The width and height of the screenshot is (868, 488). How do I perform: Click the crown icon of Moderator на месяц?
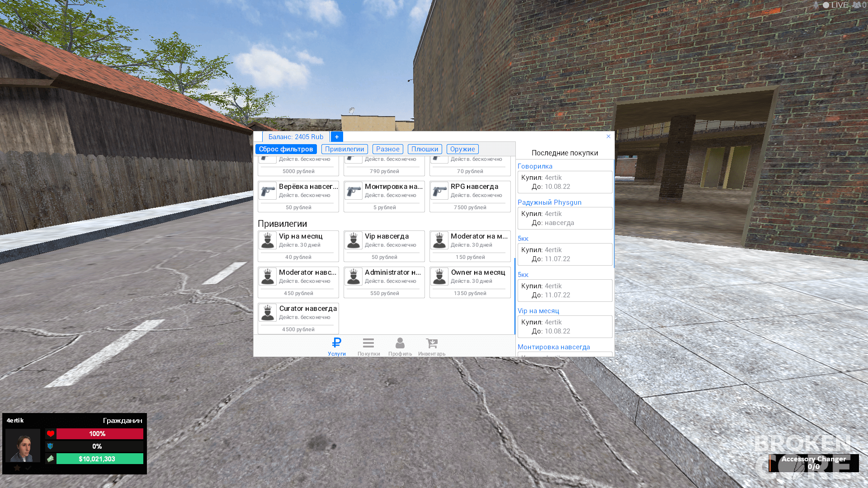(439, 240)
